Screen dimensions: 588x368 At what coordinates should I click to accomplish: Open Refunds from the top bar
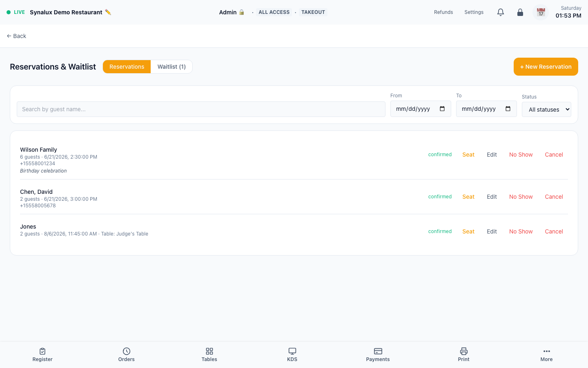pyautogui.click(x=443, y=12)
